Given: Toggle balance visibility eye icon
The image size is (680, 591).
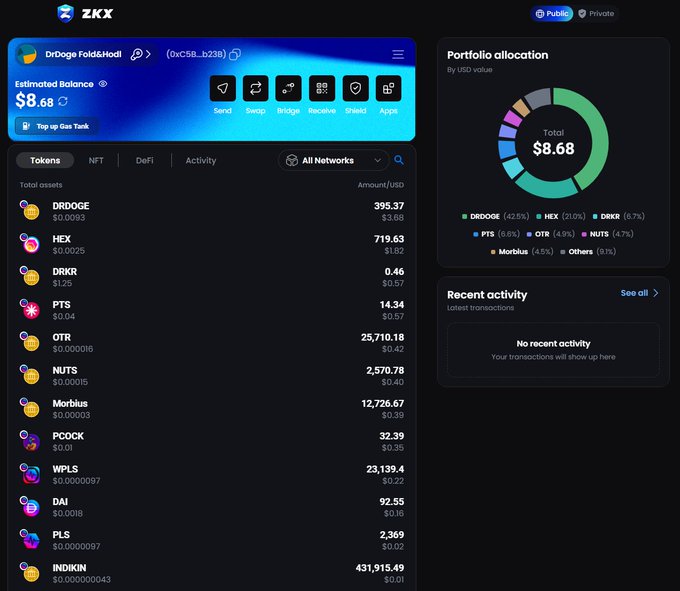Looking at the screenshot, I should [103, 84].
